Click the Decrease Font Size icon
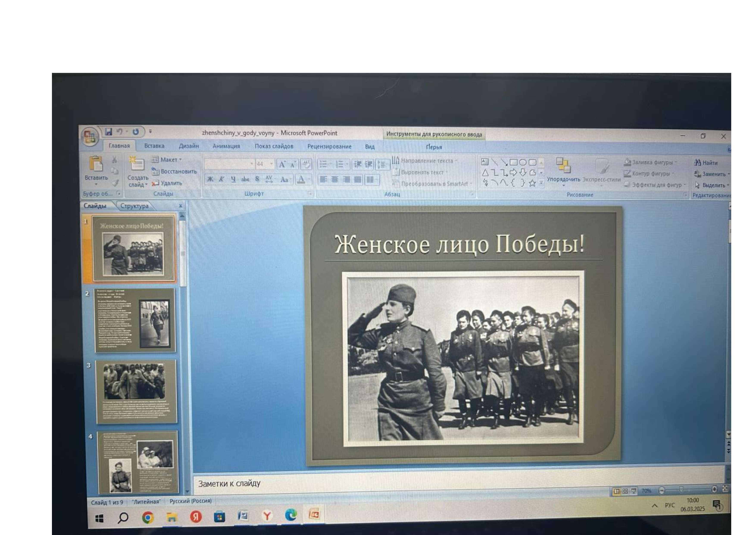This screenshot has width=756, height=535. tap(293, 164)
